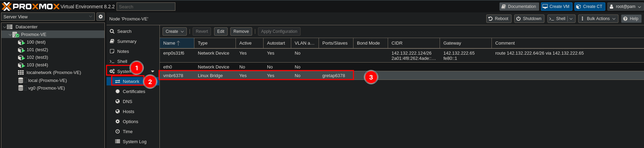Open the DNS menu item
Screen dimensions: 644x148
pos(133,102)
